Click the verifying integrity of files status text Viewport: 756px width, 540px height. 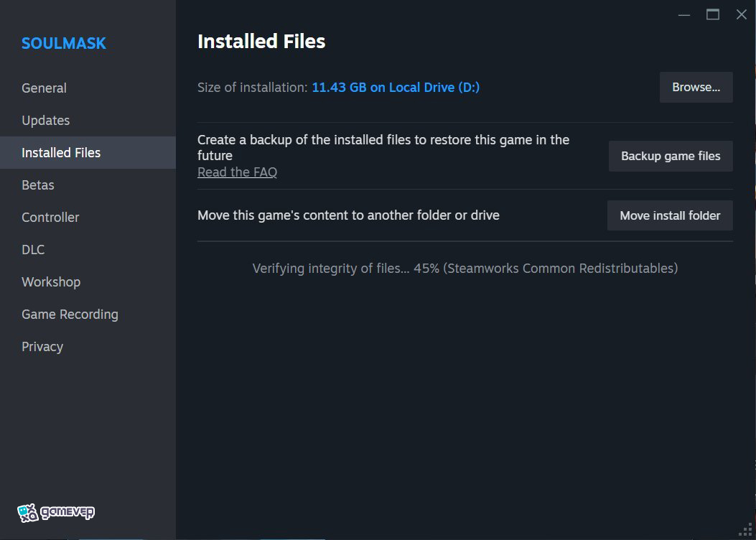point(465,268)
